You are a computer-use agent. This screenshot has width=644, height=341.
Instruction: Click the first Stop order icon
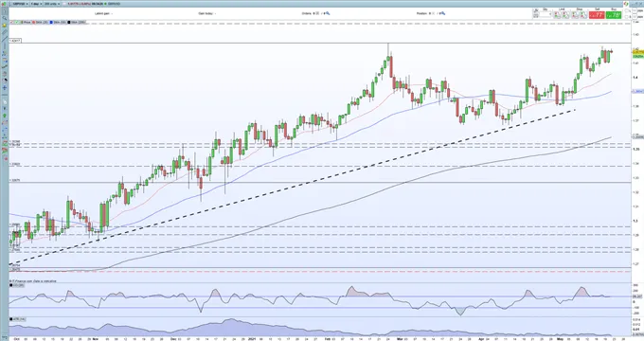tap(575, 15)
